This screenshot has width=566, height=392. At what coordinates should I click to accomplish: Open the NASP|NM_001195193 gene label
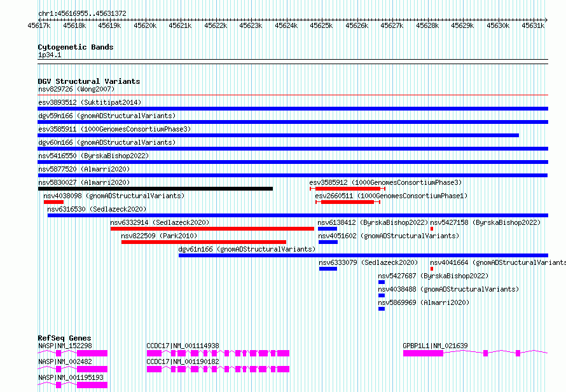(x=71, y=377)
